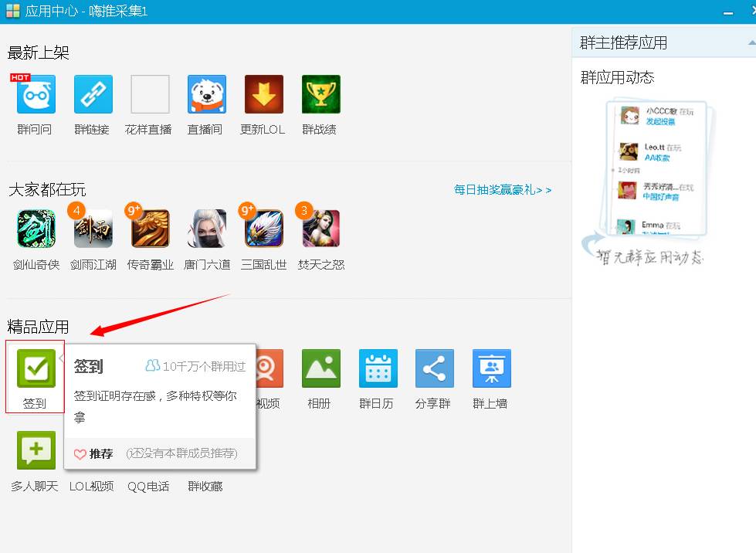Select the 传奇霸业 game thumbnail

[149, 228]
